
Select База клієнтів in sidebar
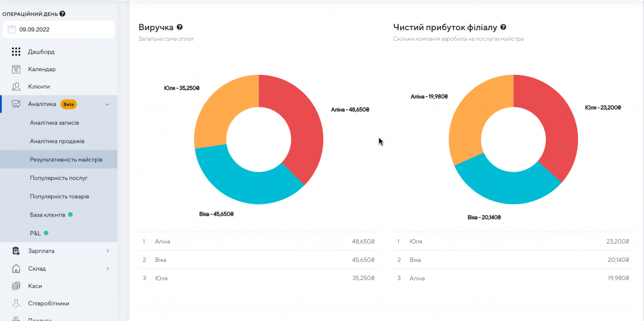[47, 215]
